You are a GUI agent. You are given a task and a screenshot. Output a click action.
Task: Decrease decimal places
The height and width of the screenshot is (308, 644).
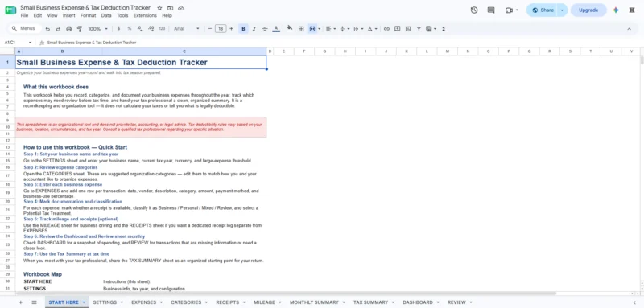tap(140, 29)
